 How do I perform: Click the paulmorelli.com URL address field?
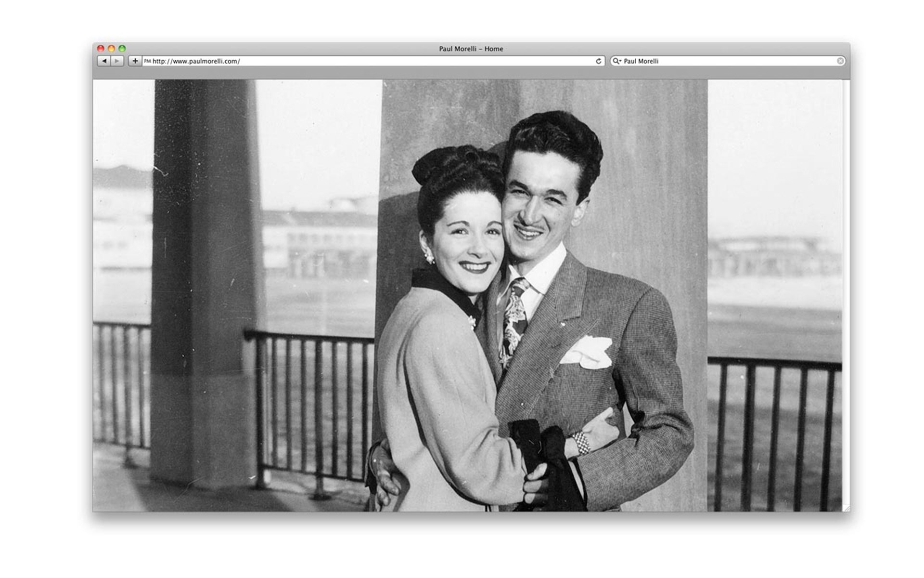[x=366, y=61]
